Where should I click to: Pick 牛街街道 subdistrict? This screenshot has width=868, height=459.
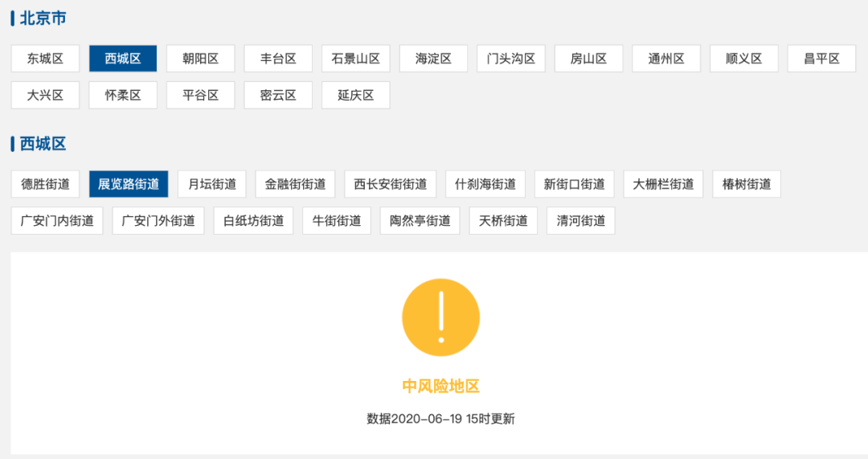click(x=337, y=221)
